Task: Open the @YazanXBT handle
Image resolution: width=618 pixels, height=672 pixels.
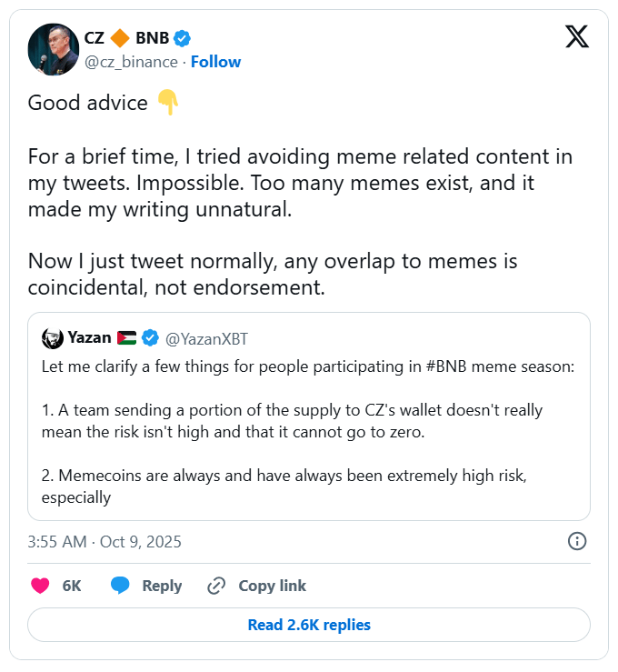Action: (206, 339)
